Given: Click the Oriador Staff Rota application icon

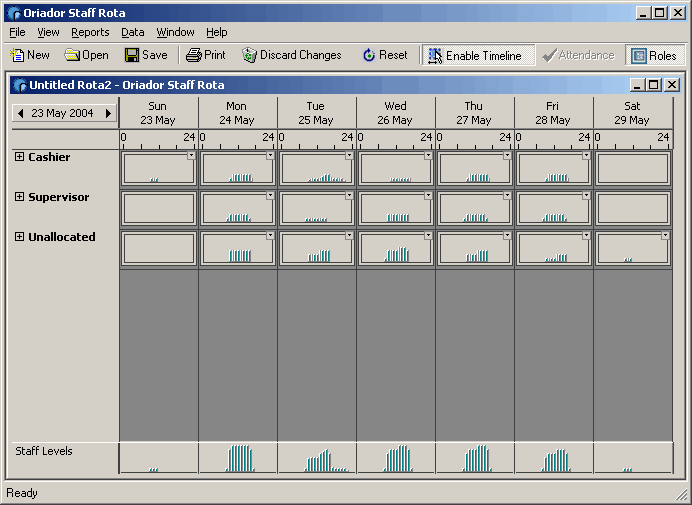Looking at the screenshot, I should 14,13.
